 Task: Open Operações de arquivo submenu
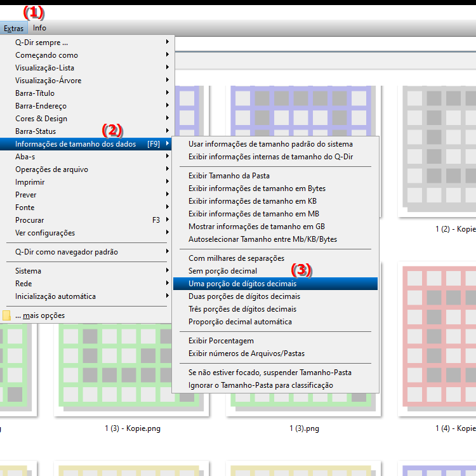86,169
